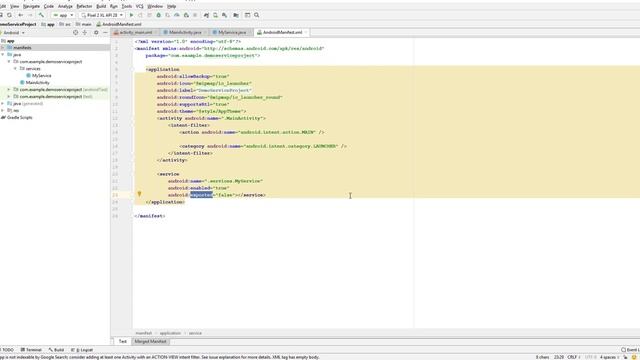Screen dimensions: 640x360
Task: Click the Make Project hammer icon
Action: click(41, 15)
